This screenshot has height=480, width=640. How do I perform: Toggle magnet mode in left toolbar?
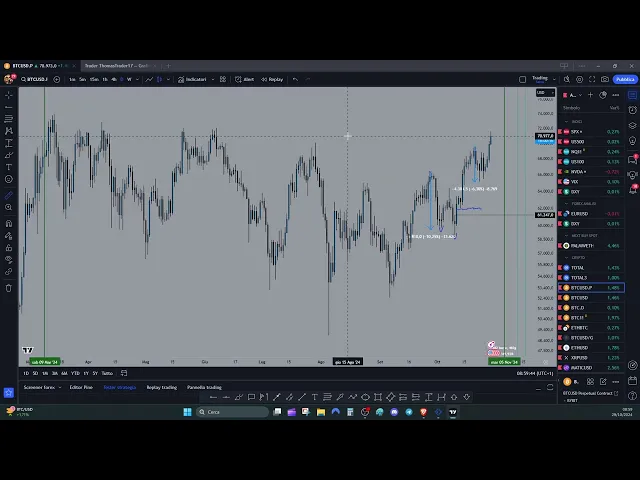(x=9, y=224)
